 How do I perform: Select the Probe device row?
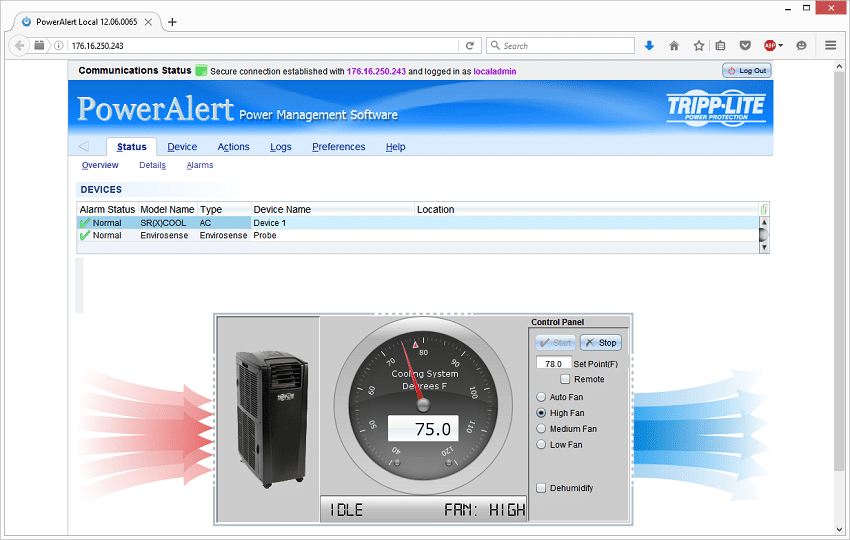417,235
